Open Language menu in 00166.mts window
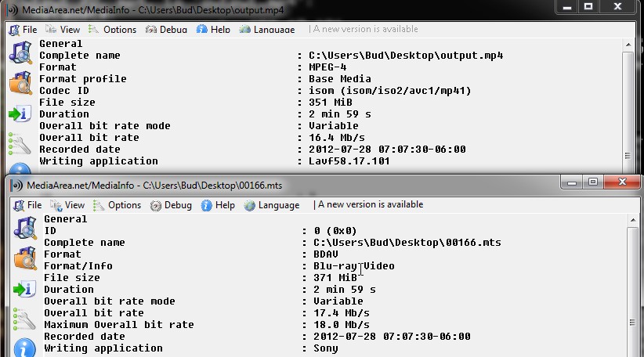The width and height of the screenshot is (644, 357). (272, 205)
